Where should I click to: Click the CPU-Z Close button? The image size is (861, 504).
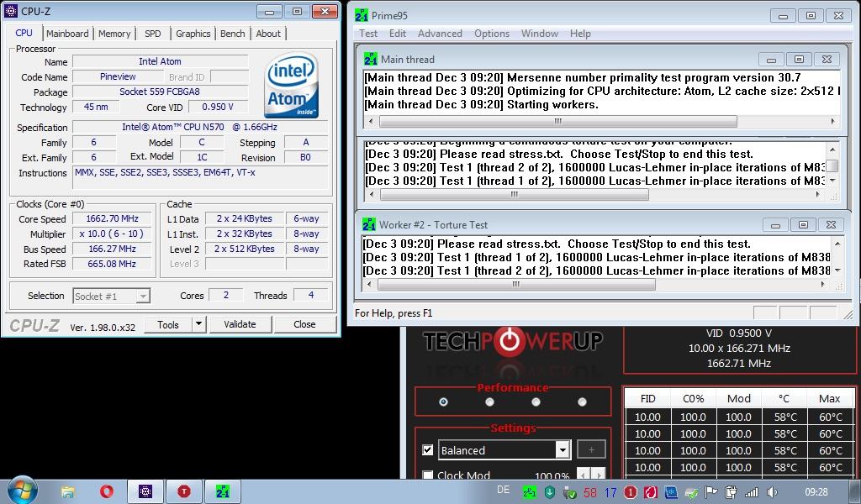[304, 324]
